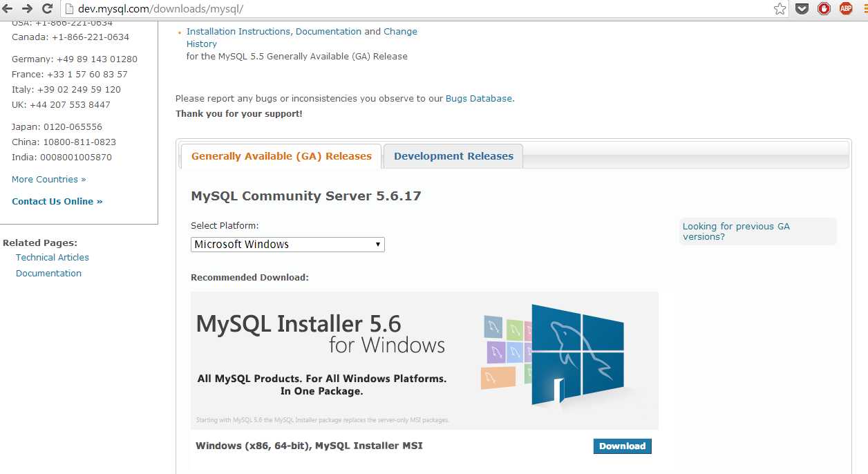The width and height of the screenshot is (868, 474).
Task: Open Technical Articles under Related Pages
Action: click(x=53, y=258)
